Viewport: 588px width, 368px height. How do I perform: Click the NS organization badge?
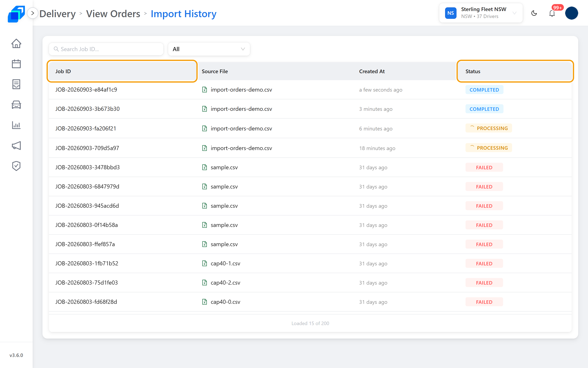point(450,13)
